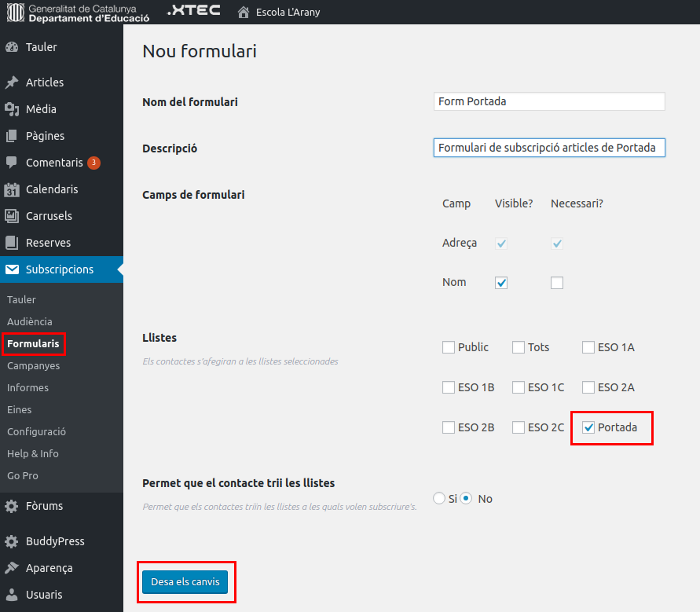This screenshot has width=700, height=612.
Task: Click the Descripció input field
Action: pyautogui.click(x=549, y=148)
